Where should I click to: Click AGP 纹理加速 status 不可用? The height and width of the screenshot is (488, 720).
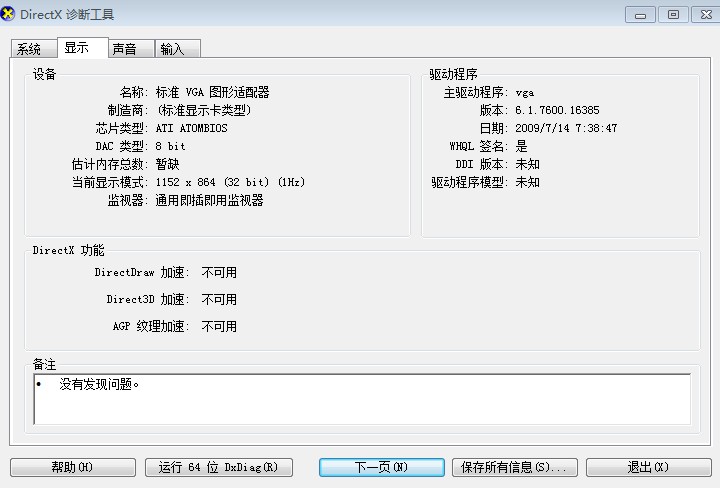(x=219, y=326)
